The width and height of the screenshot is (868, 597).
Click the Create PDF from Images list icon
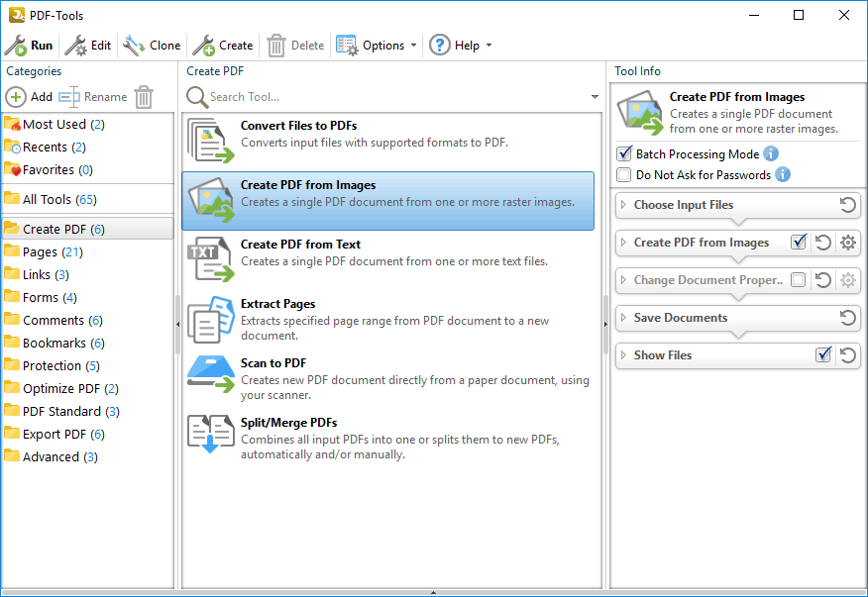[x=211, y=200]
